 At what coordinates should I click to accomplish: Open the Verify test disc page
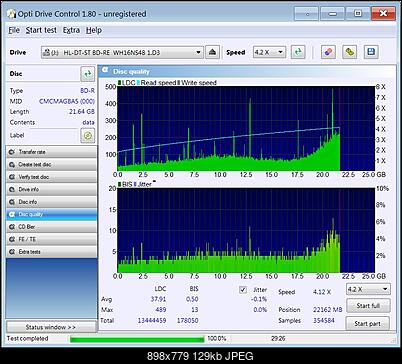tap(51, 177)
